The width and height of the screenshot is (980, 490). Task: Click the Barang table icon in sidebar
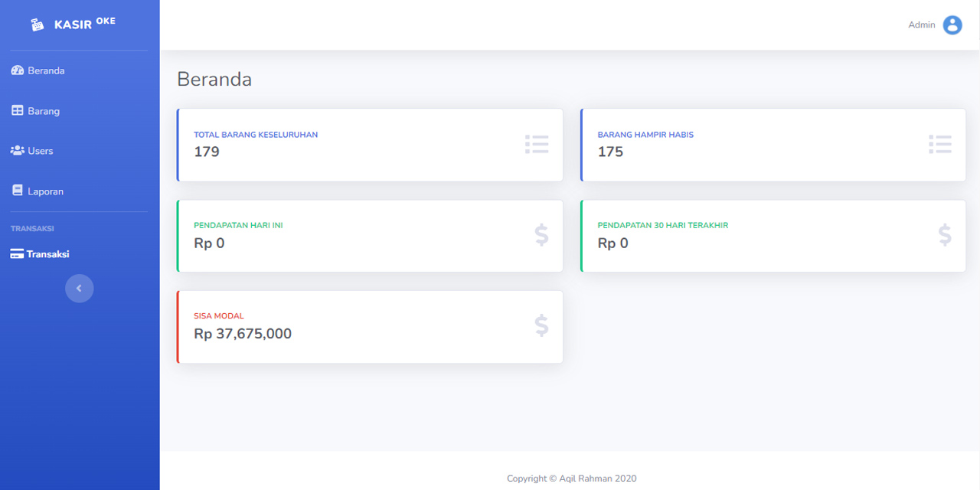click(x=18, y=111)
